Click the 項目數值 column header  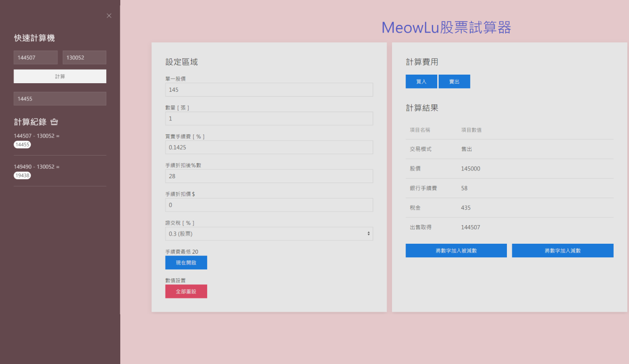[x=471, y=130]
